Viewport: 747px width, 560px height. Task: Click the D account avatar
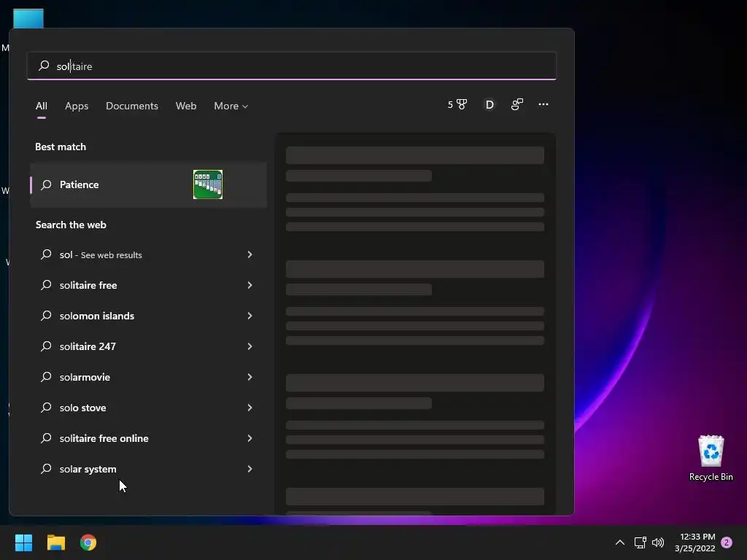click(x=489, y=105)
